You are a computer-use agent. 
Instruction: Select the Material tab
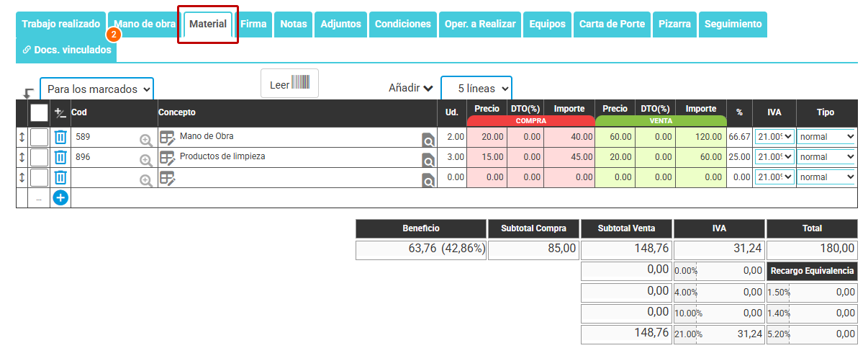[x=208, y=24]
